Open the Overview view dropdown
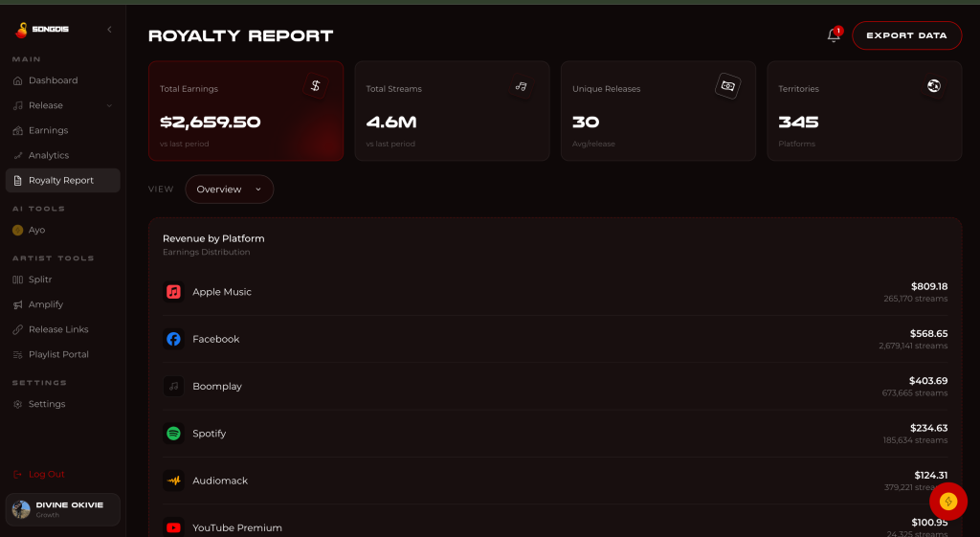 pyautogui.click(x=230, y=190)
